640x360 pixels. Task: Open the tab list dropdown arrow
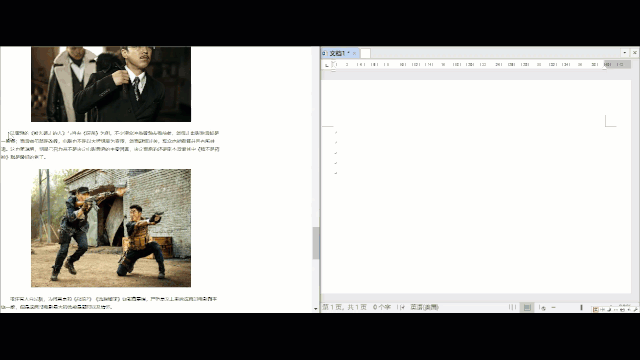coord(624,53)
